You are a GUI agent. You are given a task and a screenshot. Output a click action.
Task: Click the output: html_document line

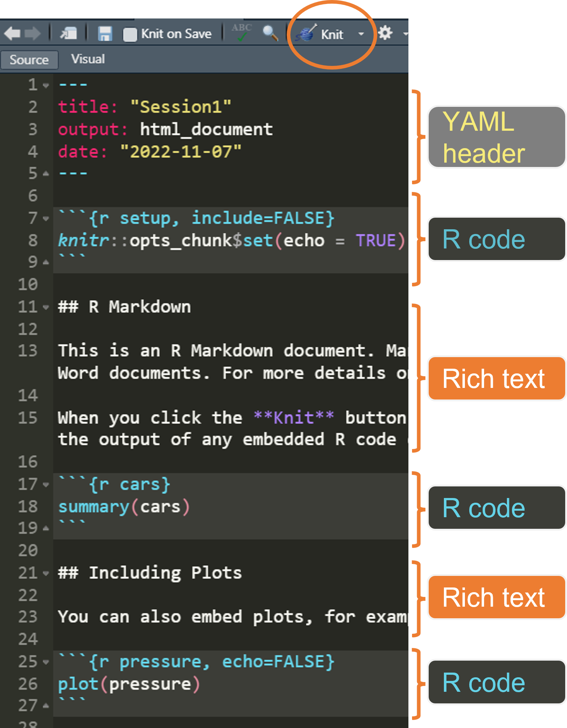(165, 129)
